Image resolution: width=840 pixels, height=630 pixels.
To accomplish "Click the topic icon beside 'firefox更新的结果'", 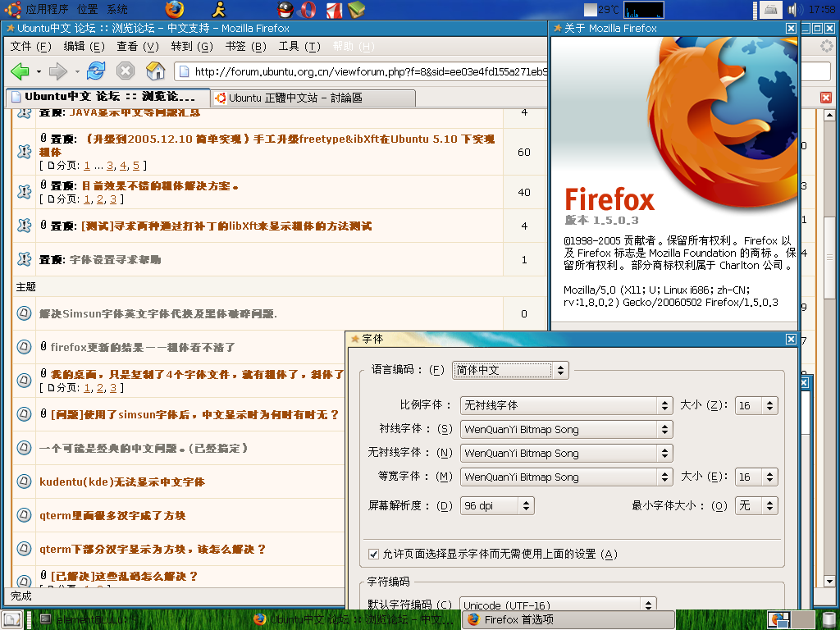I will coord(24,347).
